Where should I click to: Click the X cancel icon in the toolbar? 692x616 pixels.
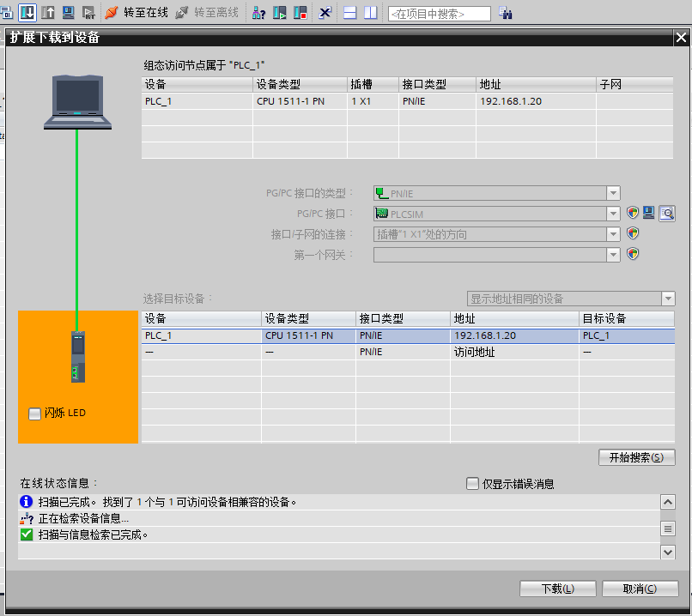[x=325, y=13]
